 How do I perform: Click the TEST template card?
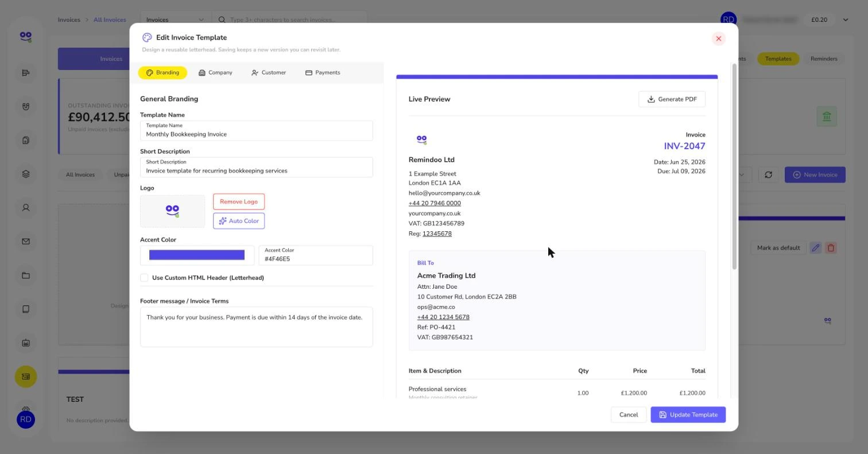[94, 402]
